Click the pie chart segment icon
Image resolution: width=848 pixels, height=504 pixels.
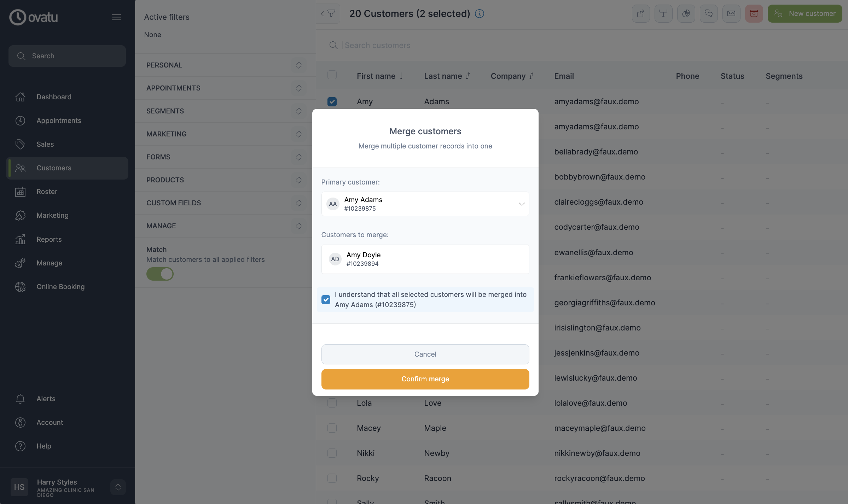coord(686,14)
